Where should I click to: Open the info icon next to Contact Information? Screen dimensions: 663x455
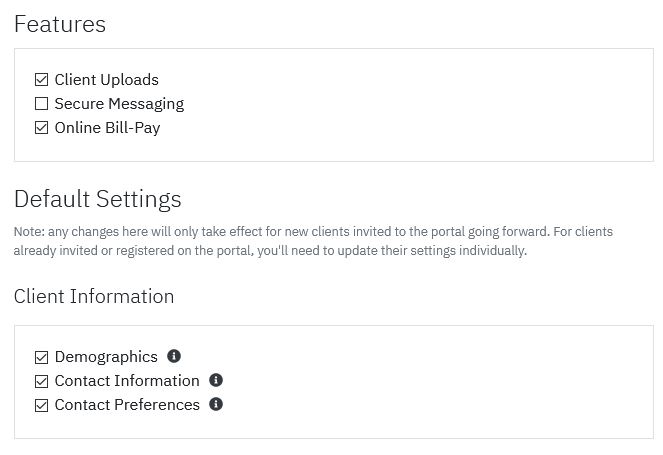216,380
